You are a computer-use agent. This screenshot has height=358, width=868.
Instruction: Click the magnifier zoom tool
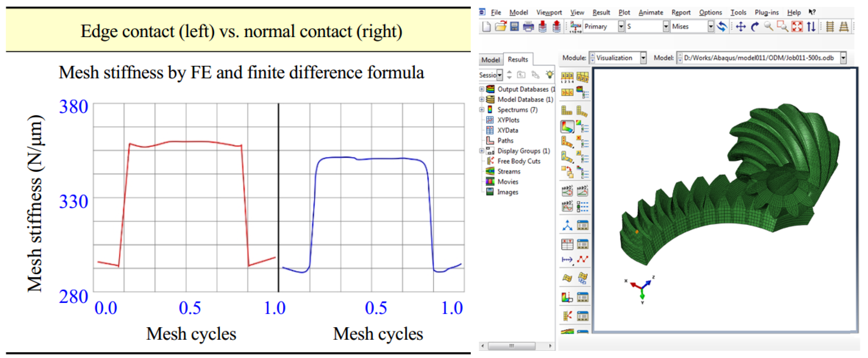768,27
